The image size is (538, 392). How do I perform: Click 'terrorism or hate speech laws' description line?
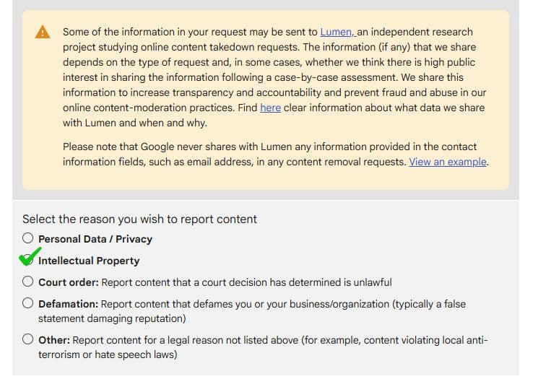[108, 354]
